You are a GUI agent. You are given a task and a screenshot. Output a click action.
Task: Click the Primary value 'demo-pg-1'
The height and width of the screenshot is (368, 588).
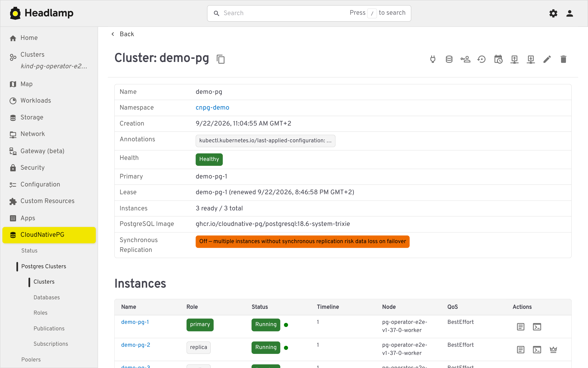coord(211,176)
